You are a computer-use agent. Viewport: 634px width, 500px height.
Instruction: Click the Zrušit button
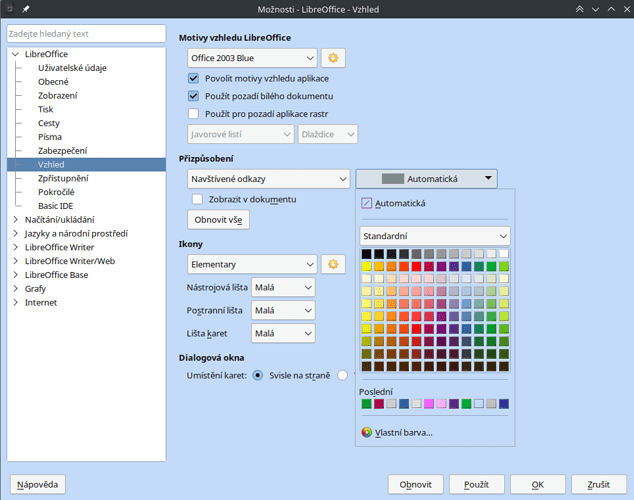[x=599, y=484]
